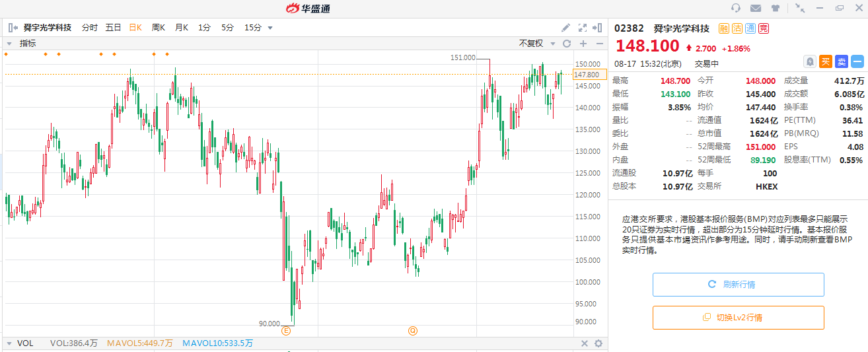Switch to the 5分 five-minute chart

tap(228, 28)
